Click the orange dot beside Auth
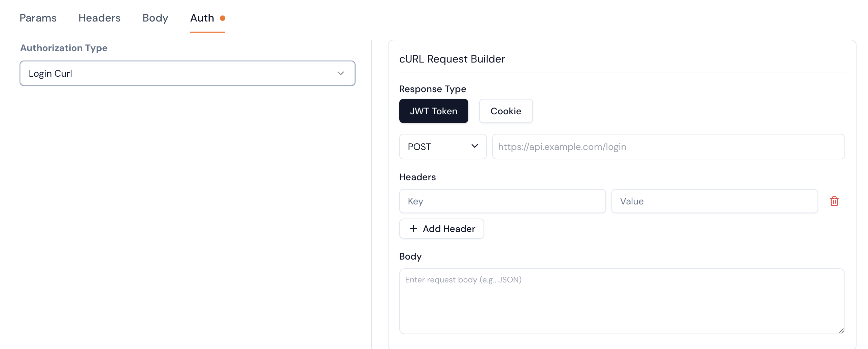This screenshot has width=868, height=349. [x=223, y=18]
